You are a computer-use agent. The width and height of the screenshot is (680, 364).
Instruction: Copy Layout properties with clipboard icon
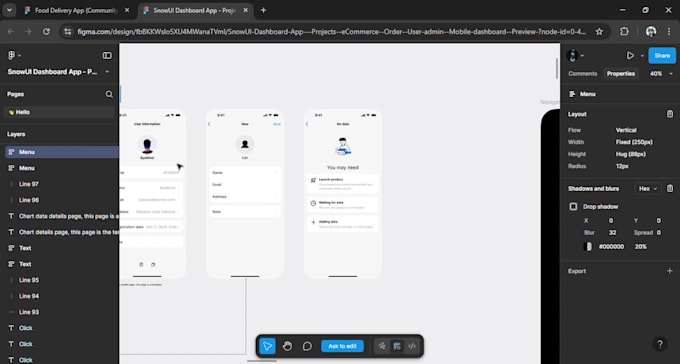pos(670,114)
